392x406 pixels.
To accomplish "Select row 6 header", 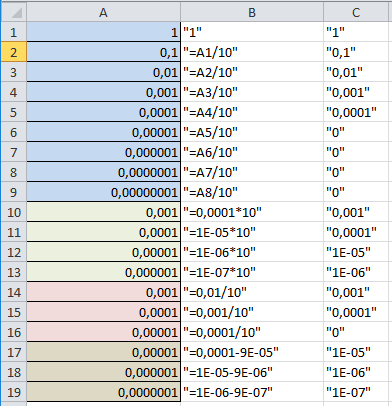I will [14, 132].
